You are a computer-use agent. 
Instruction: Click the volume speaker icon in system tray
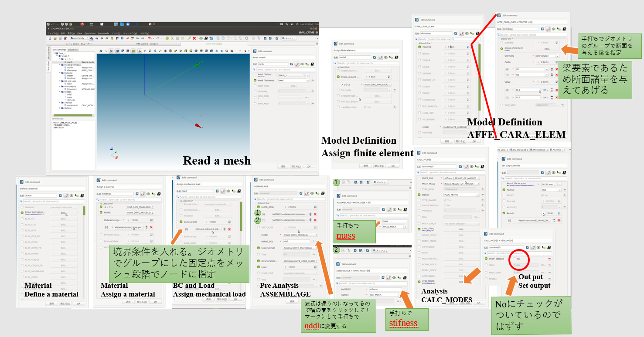pos(292,24)
